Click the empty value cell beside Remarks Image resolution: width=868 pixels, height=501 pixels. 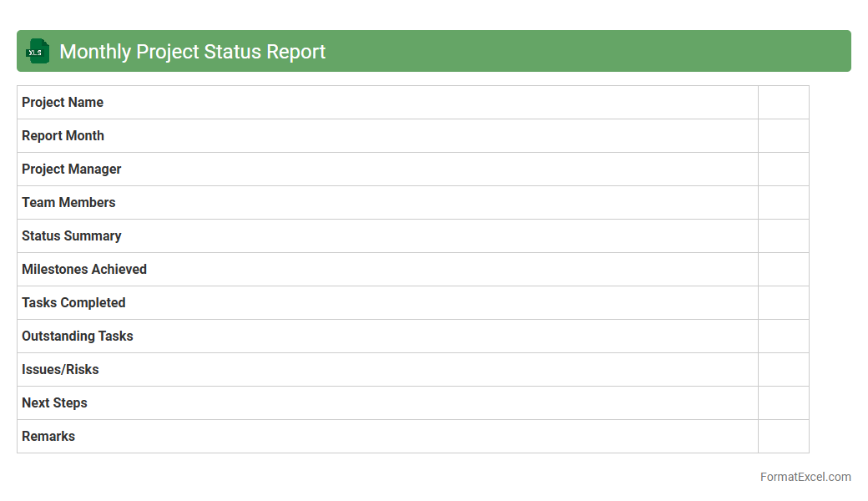pos(783,437)
